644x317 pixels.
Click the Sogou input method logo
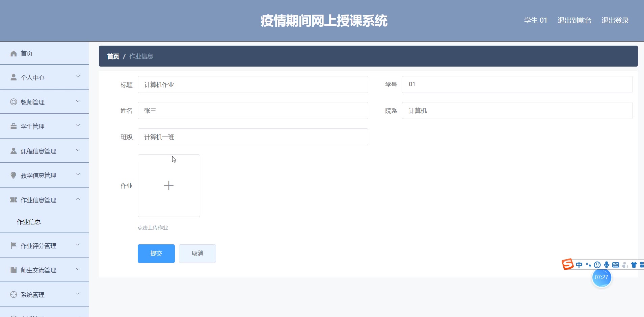(568, 264)
